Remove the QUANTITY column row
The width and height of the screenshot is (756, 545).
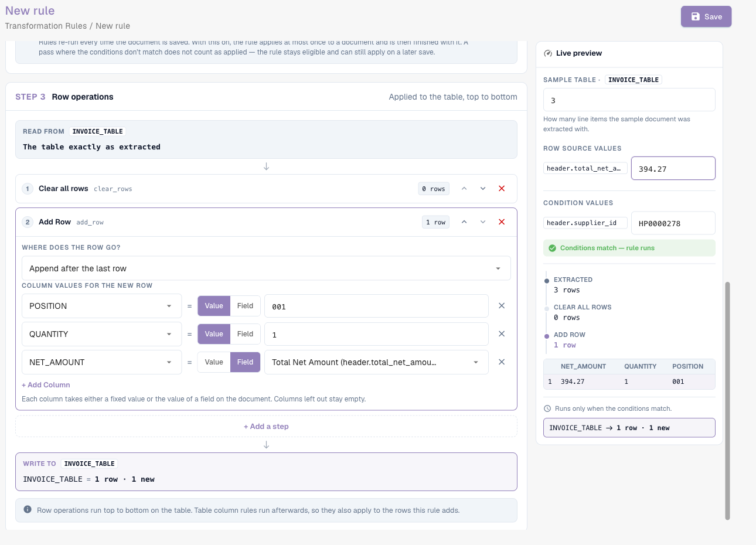coord(502,334)
